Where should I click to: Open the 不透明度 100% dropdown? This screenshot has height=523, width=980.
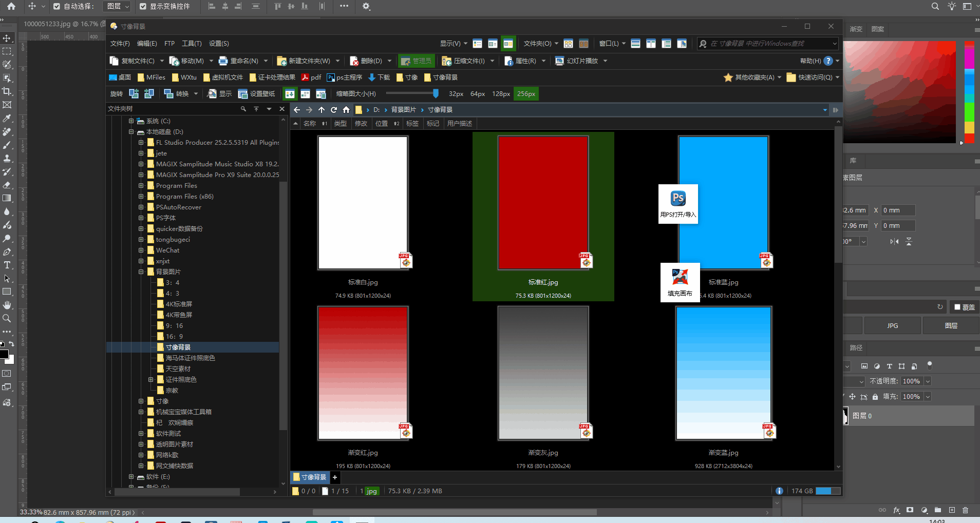pyautogui.click(x=928, y=381)
